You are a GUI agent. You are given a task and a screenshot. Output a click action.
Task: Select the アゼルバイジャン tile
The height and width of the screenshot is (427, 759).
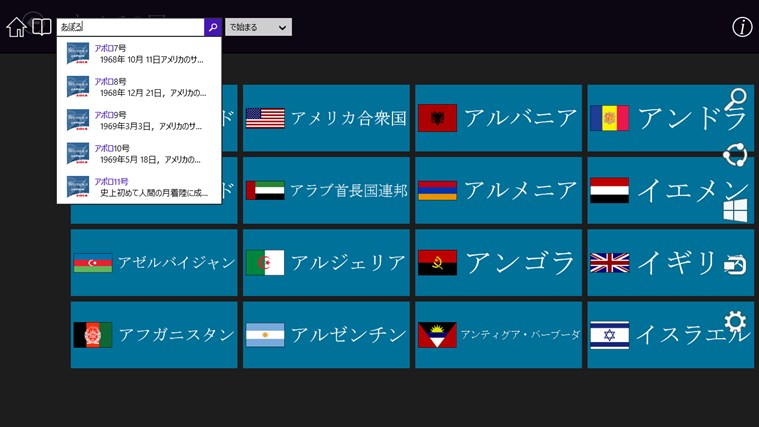click(154, 263)
